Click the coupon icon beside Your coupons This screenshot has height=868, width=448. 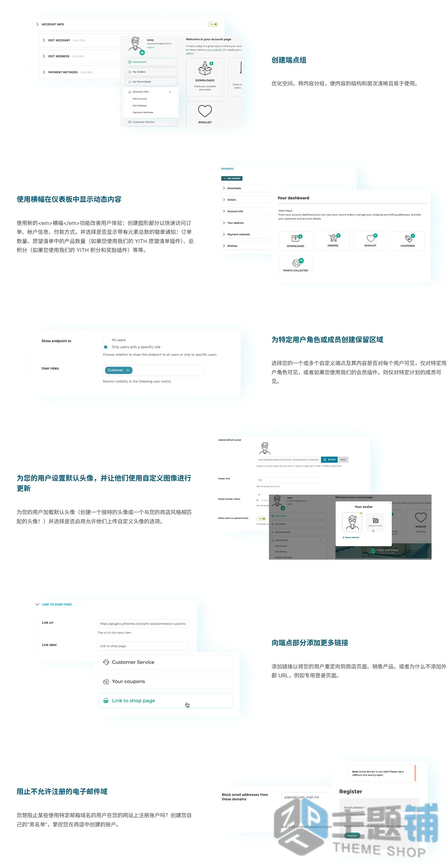pyautogui.click(x=106, y=681)
